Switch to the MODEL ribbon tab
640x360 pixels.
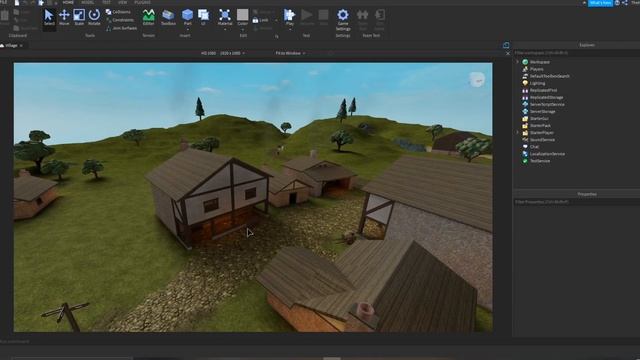[x=87, y=2]
